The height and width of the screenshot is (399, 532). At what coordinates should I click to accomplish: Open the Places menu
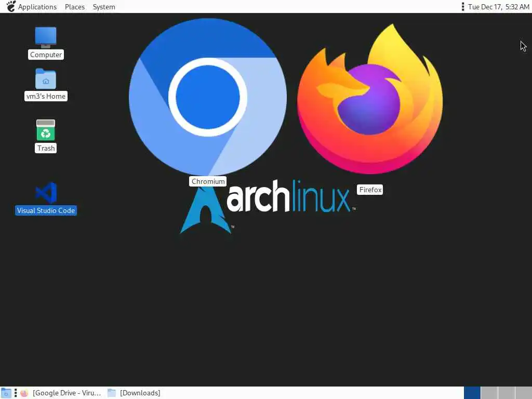tap(75, 7)
